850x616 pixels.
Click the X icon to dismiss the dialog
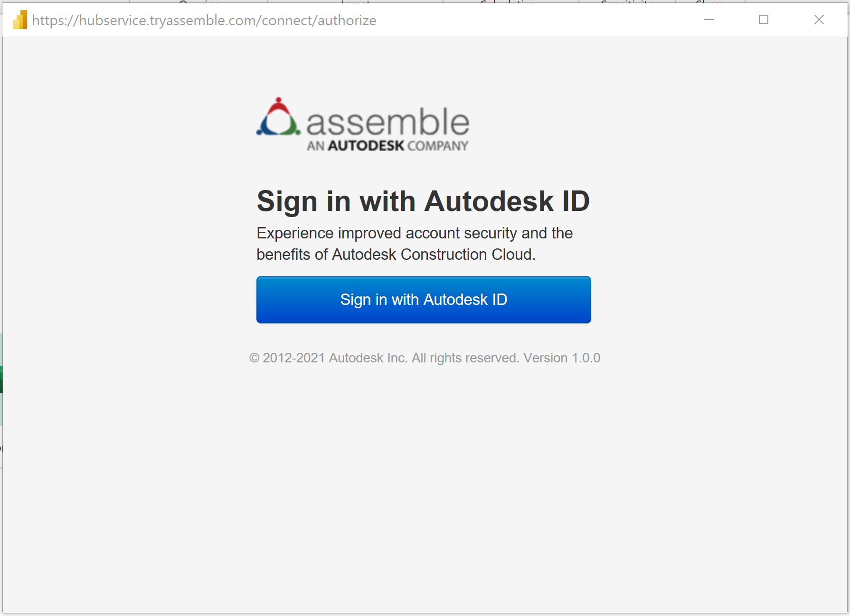(819, 19)
